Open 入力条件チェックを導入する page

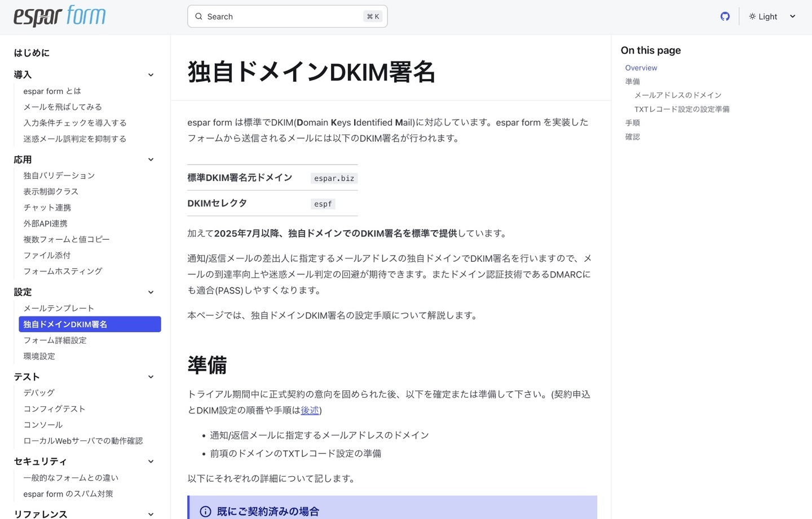75,122
